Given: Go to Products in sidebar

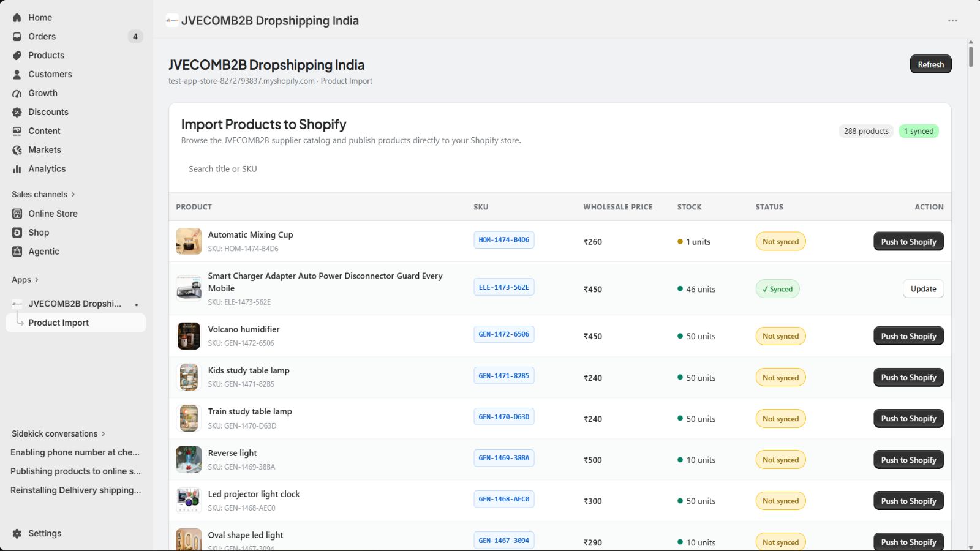Looking at the screenshot, I should pyautogui.click(x=76, y=56).
